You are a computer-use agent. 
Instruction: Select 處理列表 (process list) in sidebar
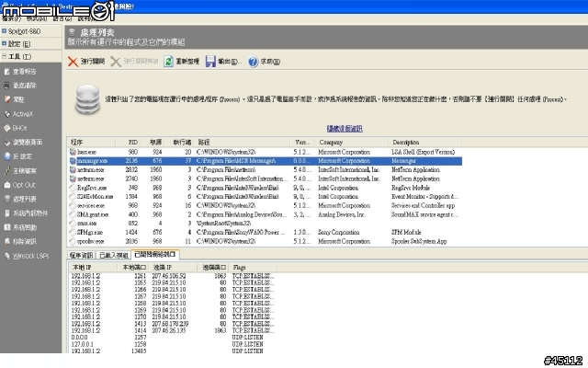[20, 199]
